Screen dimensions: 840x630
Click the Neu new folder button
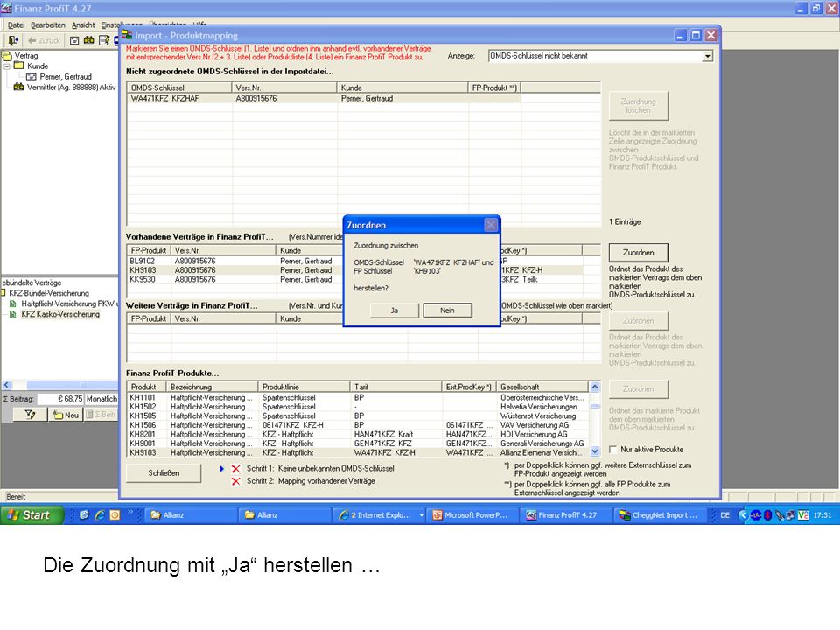[x=66, y=415]
